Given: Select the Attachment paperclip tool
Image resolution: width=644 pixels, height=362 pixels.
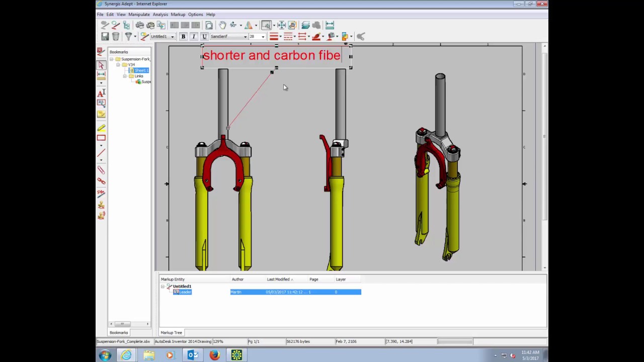Looking at the screenshot, I should [101, 170].
